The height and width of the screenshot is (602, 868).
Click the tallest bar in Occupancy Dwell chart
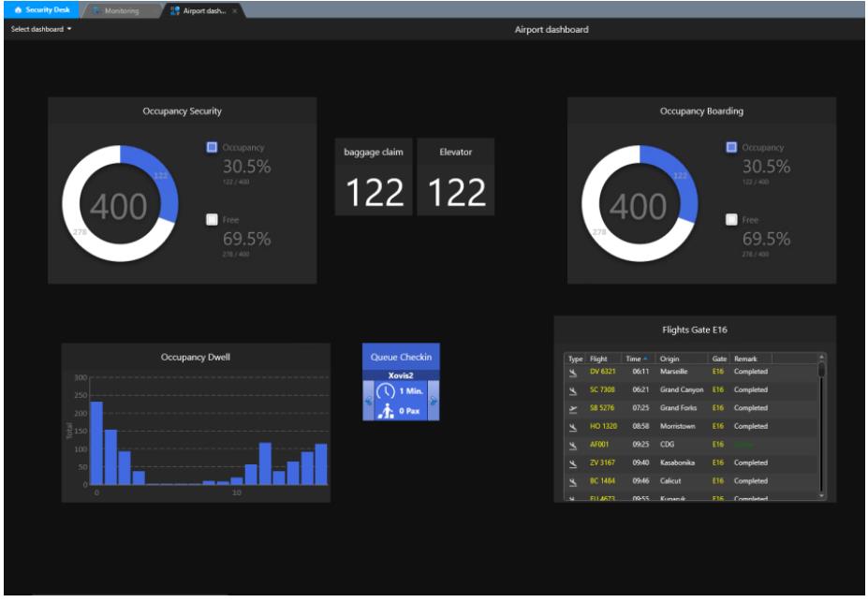(x=96, y=443)
